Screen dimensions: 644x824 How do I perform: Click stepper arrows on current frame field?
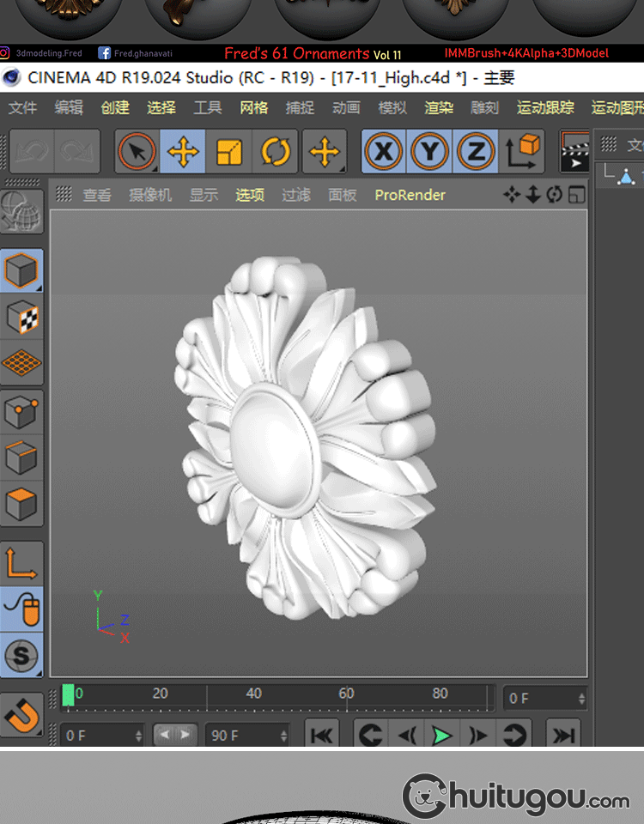pos(582,699)
